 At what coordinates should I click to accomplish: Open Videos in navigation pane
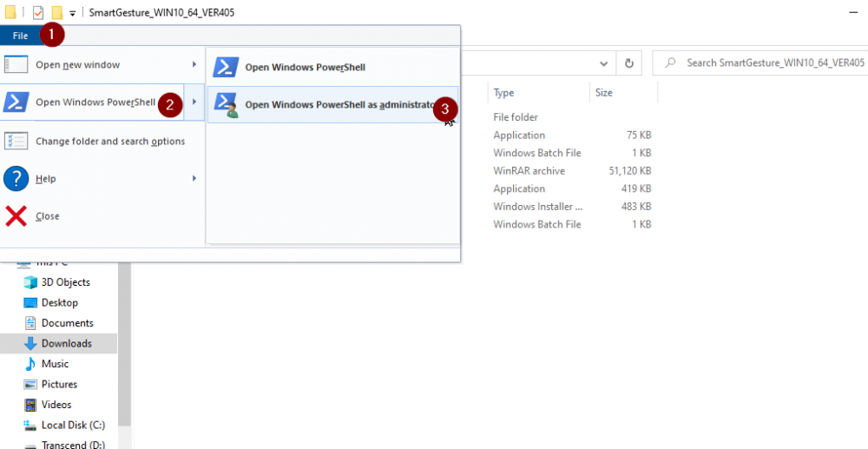[x=57, y=406]
